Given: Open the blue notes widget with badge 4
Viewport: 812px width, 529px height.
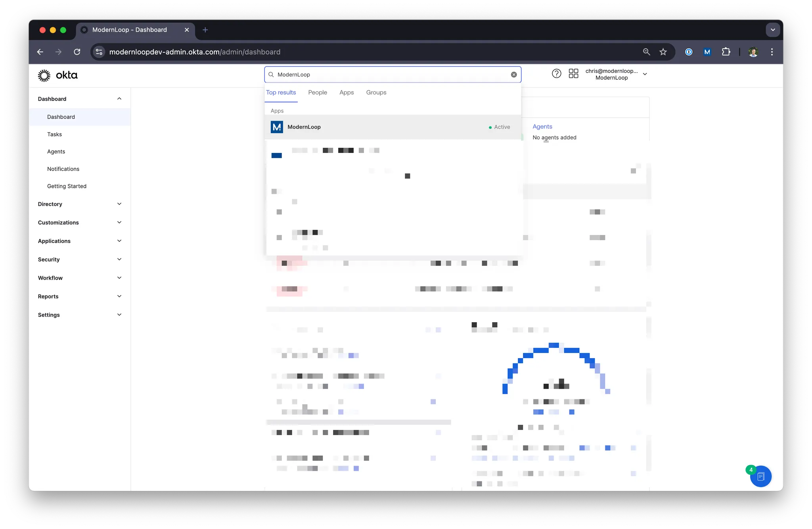Looking at the screenshot, I should [x=760, y=476].
